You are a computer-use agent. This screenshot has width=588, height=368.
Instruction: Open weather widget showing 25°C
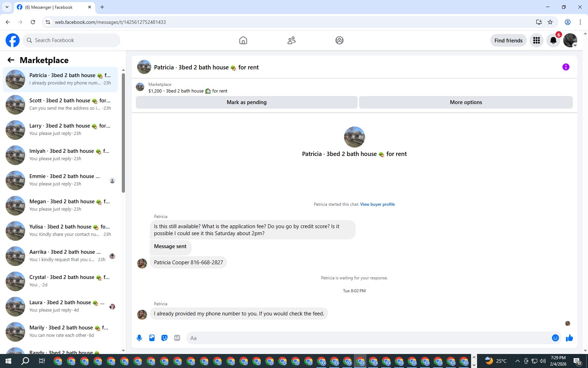point(496,361)
